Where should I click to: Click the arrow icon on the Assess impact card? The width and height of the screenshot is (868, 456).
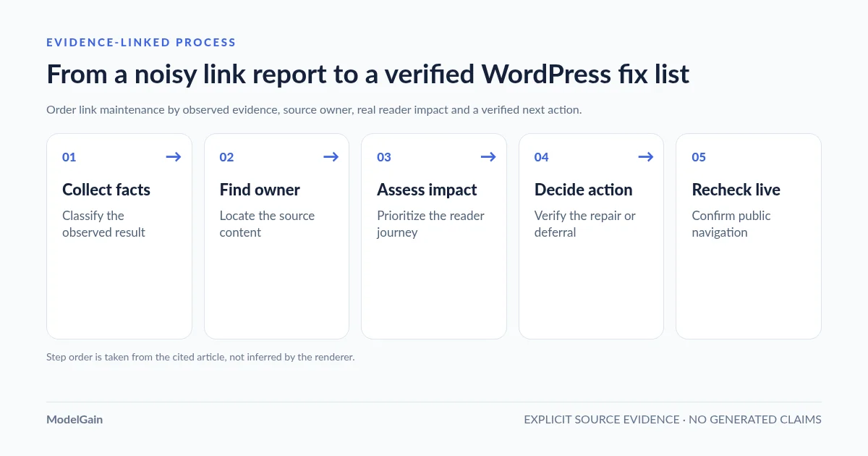pos(488,157)
